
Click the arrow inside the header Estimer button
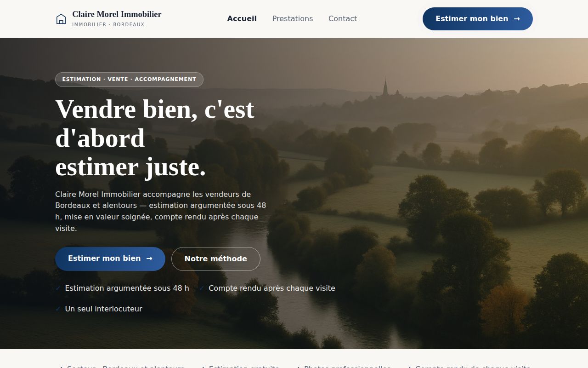coord(517,19)
